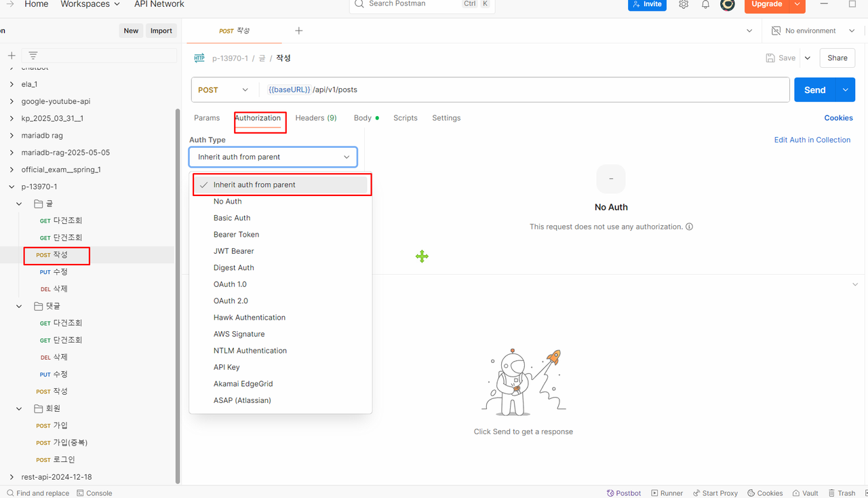
Task: Focus the Search Postman field
Action: (422, 5)
